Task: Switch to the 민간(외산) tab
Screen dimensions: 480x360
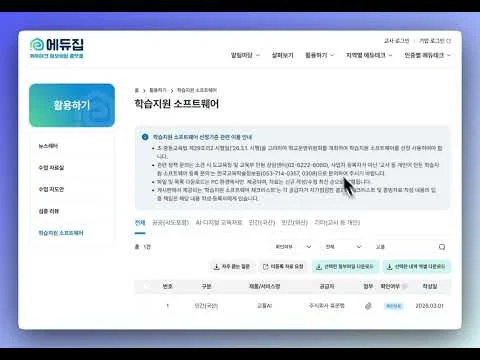Action: tap(294, 223)
